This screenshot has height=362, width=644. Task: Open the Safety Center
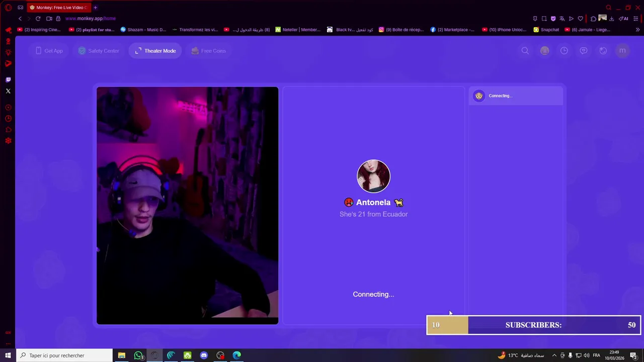point(99,51)
